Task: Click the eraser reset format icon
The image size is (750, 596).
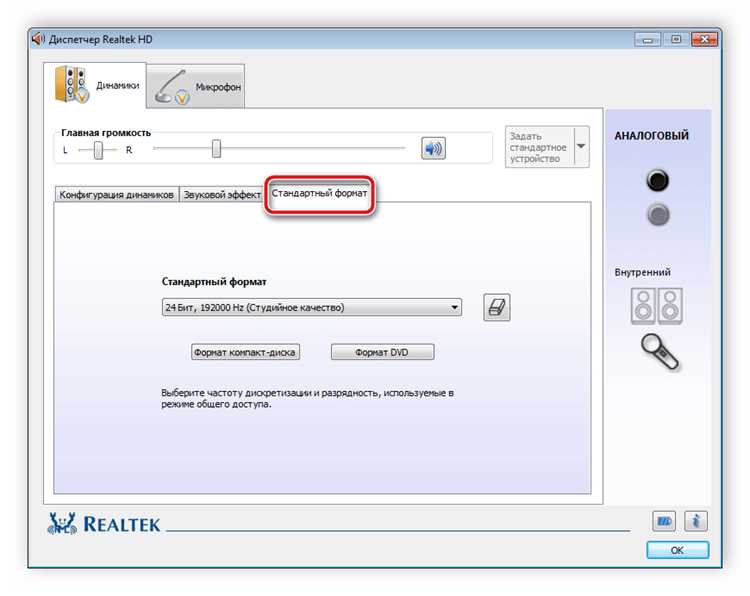Action: [496, 307]
